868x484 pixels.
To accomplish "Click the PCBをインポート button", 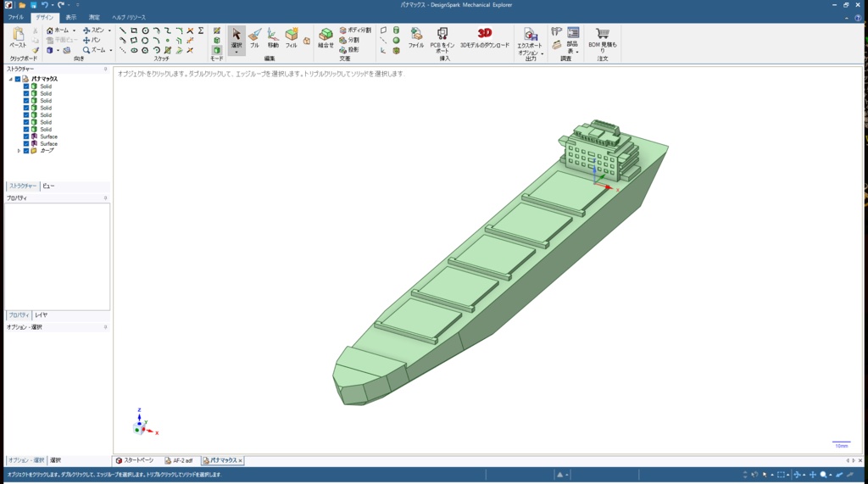I will [442, 41].
